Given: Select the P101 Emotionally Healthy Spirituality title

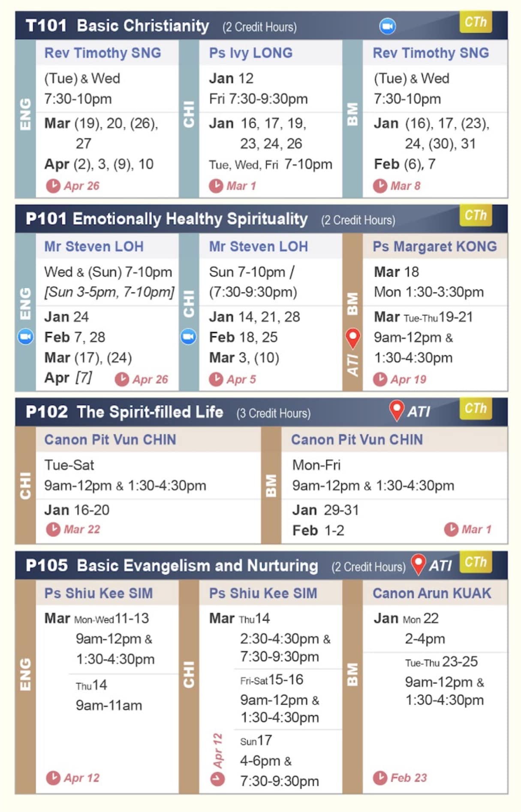Looking at the screenshot, I should click(167, 219).
